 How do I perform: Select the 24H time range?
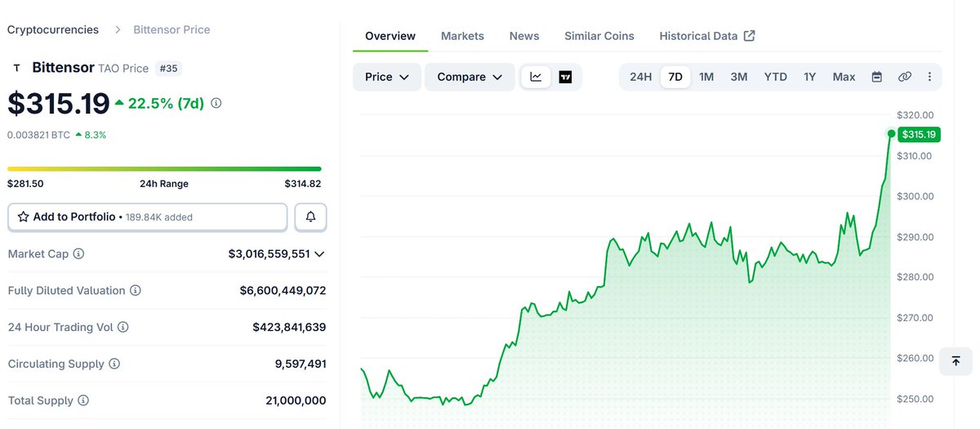tap(640, 77)
